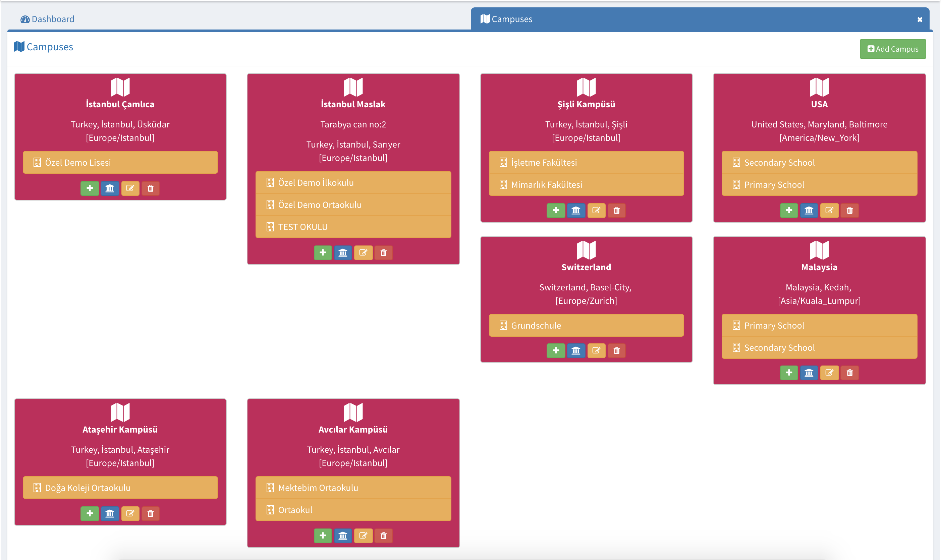
Task: Select the Campuses tab
Action: point(506,19)
